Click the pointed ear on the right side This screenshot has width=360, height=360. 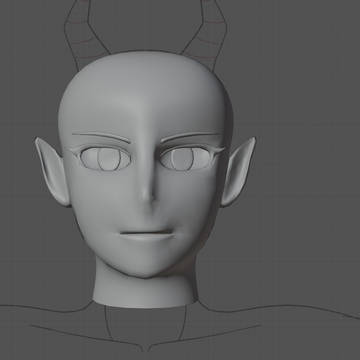pyautogui.click(x=238, y=171)
